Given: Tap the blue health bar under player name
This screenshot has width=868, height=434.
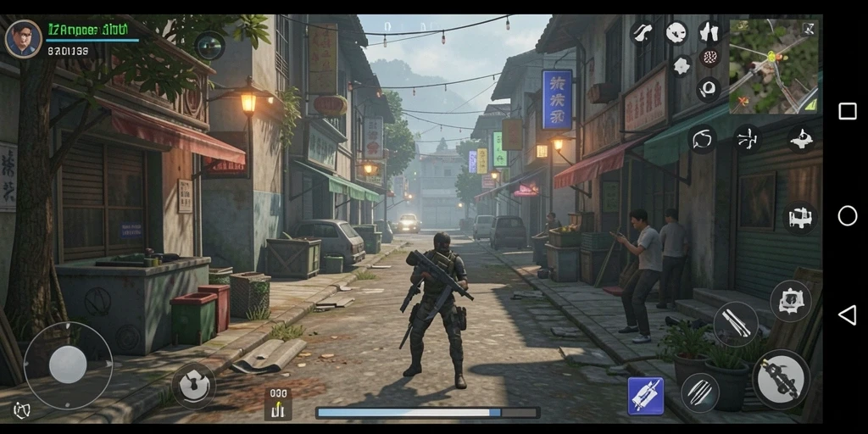Looking at the screenshot, I should point(92,40).
